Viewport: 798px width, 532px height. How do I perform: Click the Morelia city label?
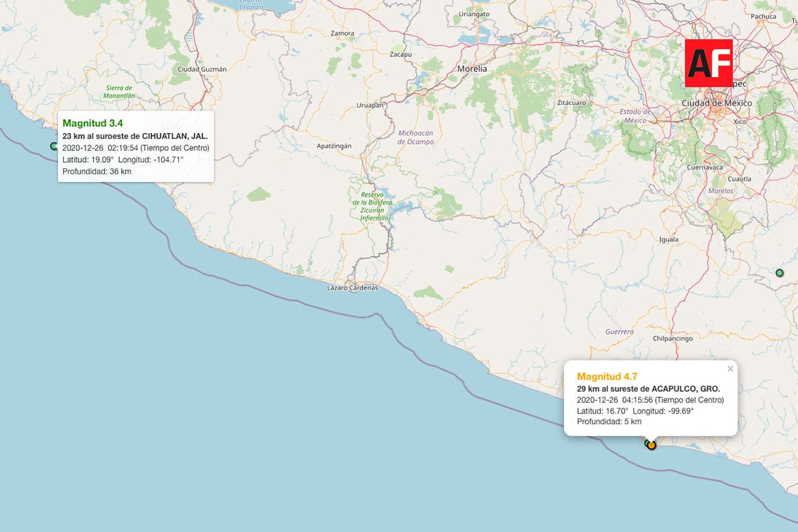472,68
